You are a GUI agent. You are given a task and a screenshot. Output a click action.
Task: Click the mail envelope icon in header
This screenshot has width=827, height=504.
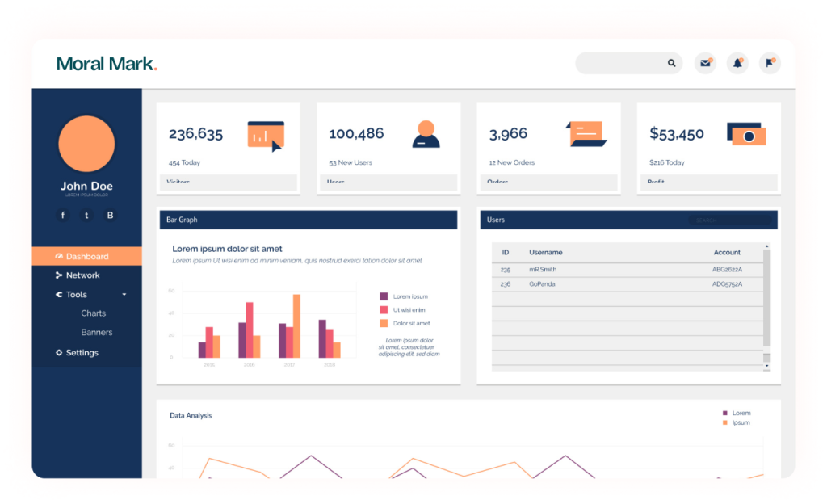click(705, 63)
